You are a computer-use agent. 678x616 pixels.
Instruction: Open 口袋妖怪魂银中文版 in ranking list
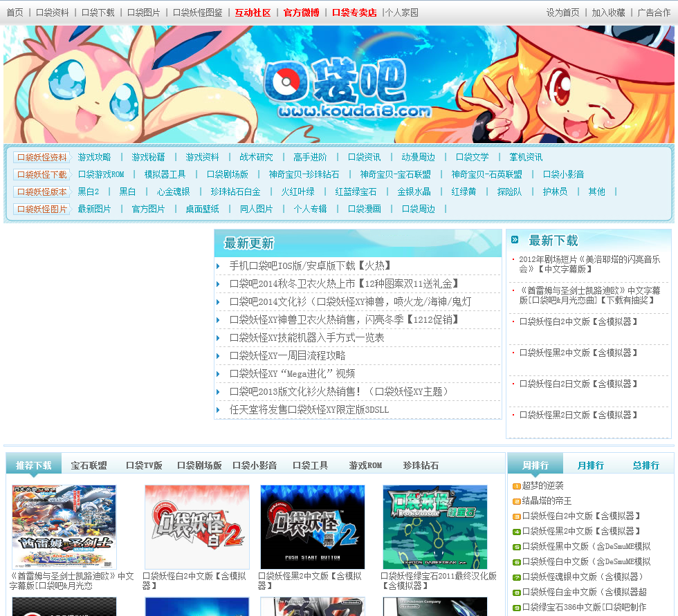[583, 577]
